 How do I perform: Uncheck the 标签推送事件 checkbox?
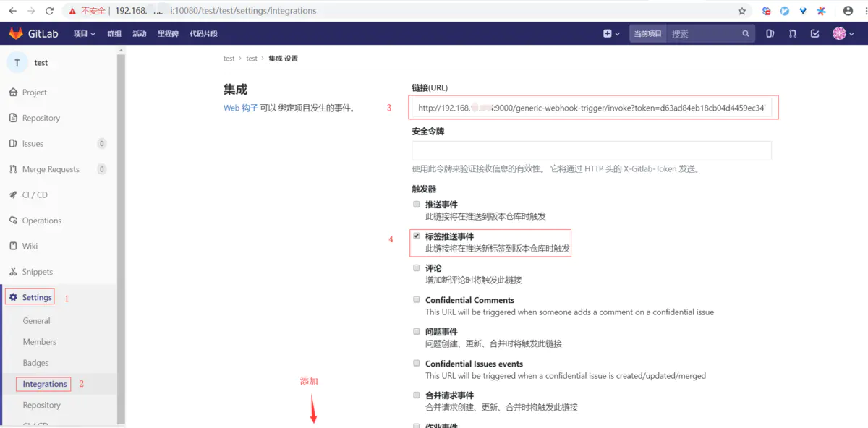[x=416, y=236]
